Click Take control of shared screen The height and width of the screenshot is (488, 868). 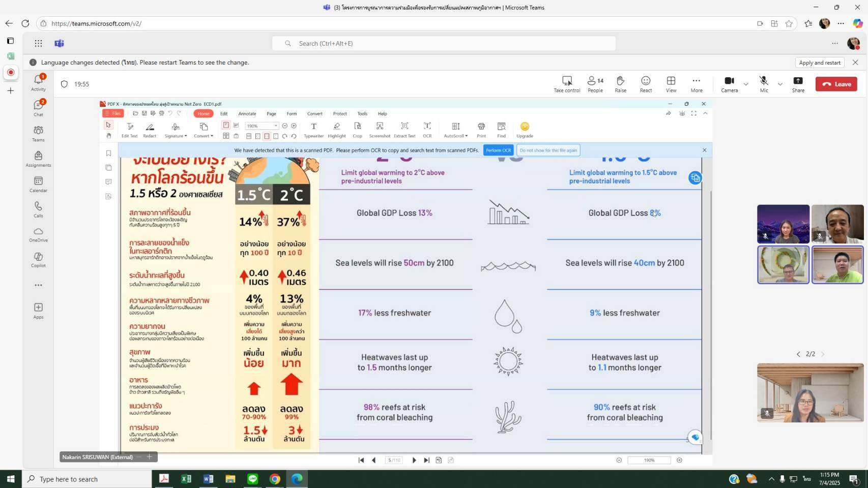point(567,84)
